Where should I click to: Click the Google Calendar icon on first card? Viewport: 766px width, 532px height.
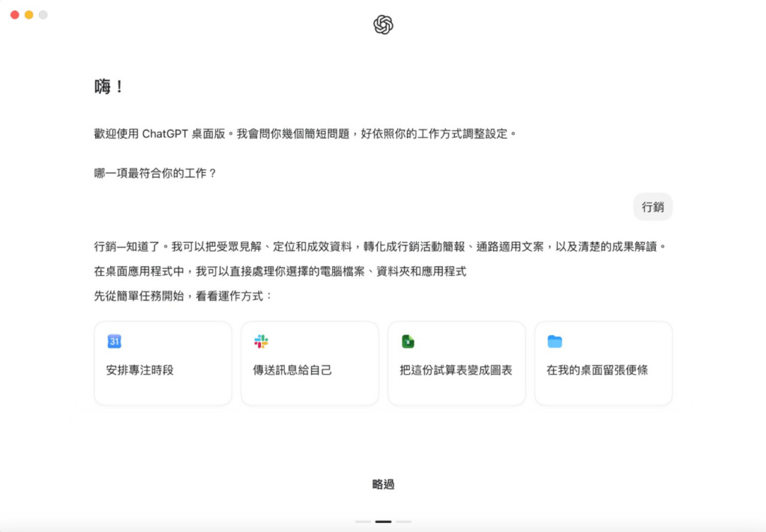click(114, 341)
